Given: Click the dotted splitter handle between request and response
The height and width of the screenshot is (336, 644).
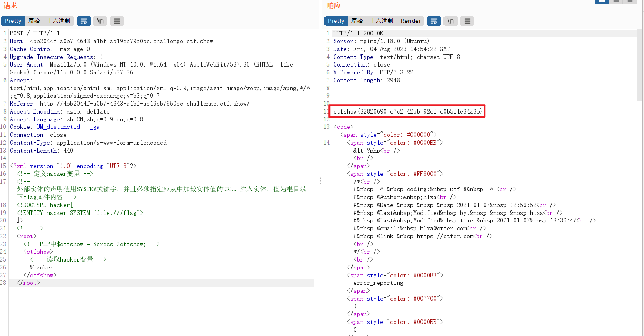Looking at the screenshot, I should 320,181.
